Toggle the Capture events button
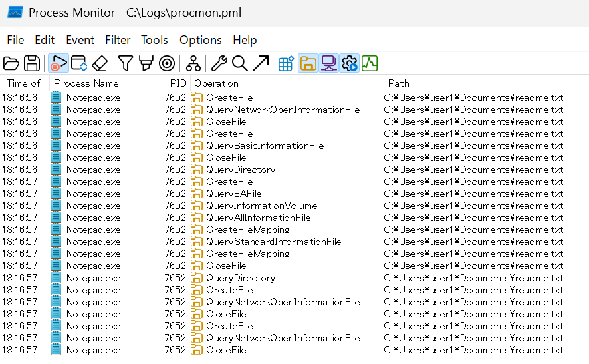 coord(58,63)
